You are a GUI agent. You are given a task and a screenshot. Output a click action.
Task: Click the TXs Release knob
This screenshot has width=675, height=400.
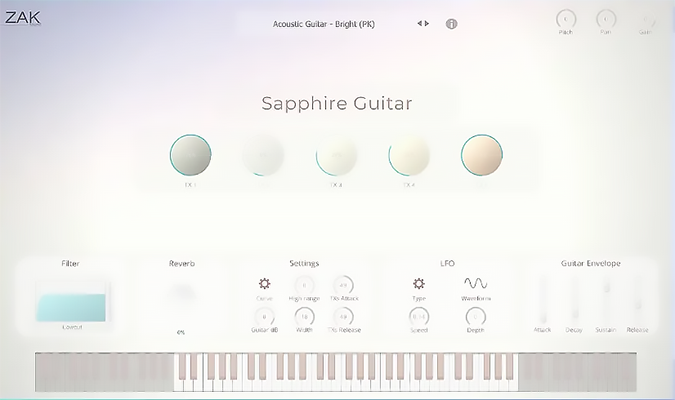click(x=344, y=317)
